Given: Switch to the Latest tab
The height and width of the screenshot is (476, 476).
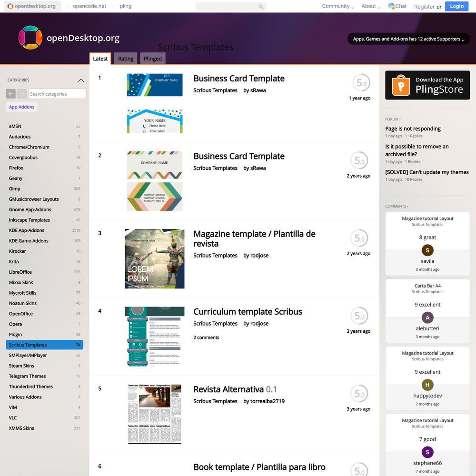Looking at the screenshot, I should tap(100, 59).
